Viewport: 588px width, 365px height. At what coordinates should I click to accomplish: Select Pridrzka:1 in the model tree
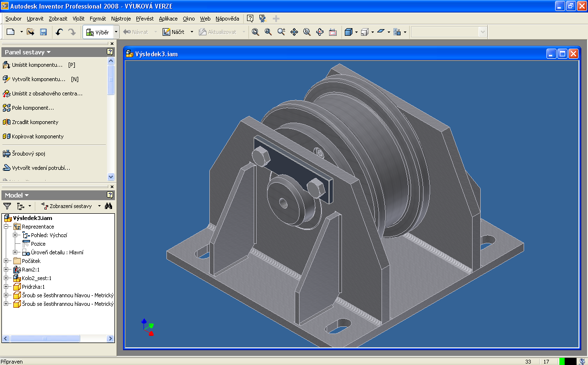point(33,287)
